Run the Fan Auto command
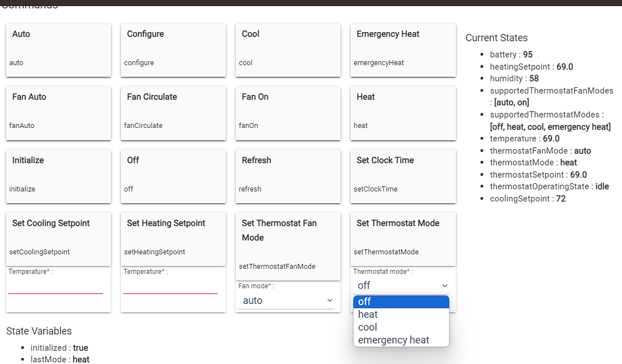Image resolution: width=622 pixels, height=364 pixels. coord(58,113)
